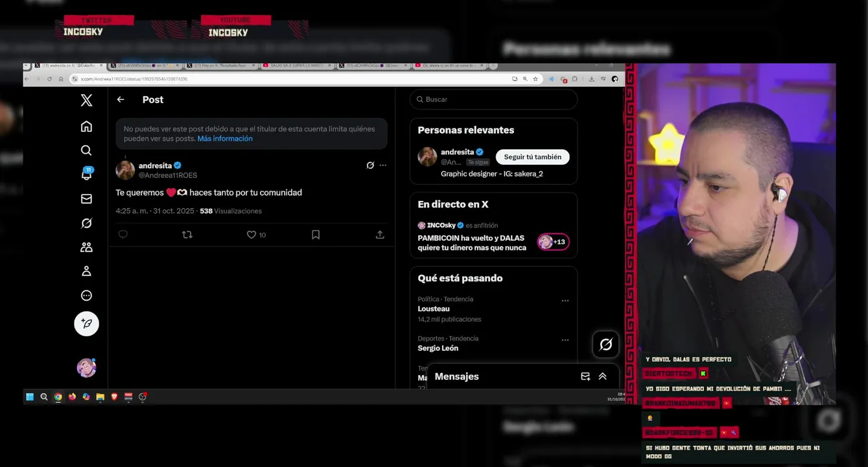Open andresita's avatar on the post
Image resolution: width=868 pixels, height=467 pixels.
click(x=125, y=170)
